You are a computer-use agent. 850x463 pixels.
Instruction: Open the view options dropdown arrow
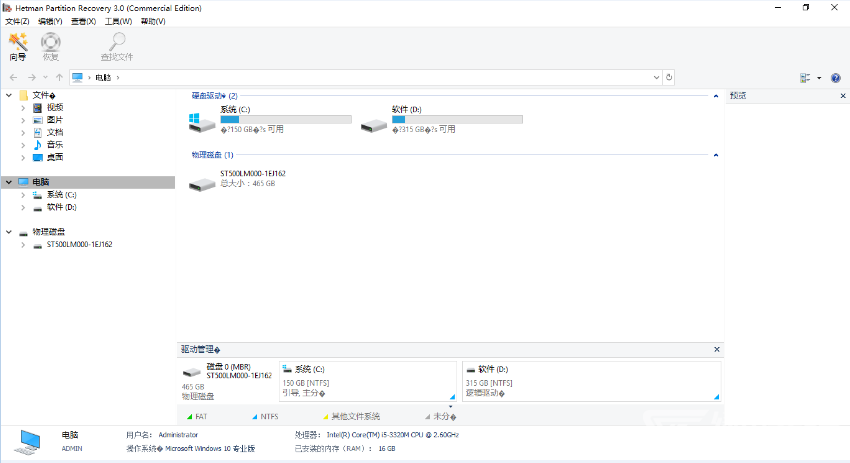[819, 78]
